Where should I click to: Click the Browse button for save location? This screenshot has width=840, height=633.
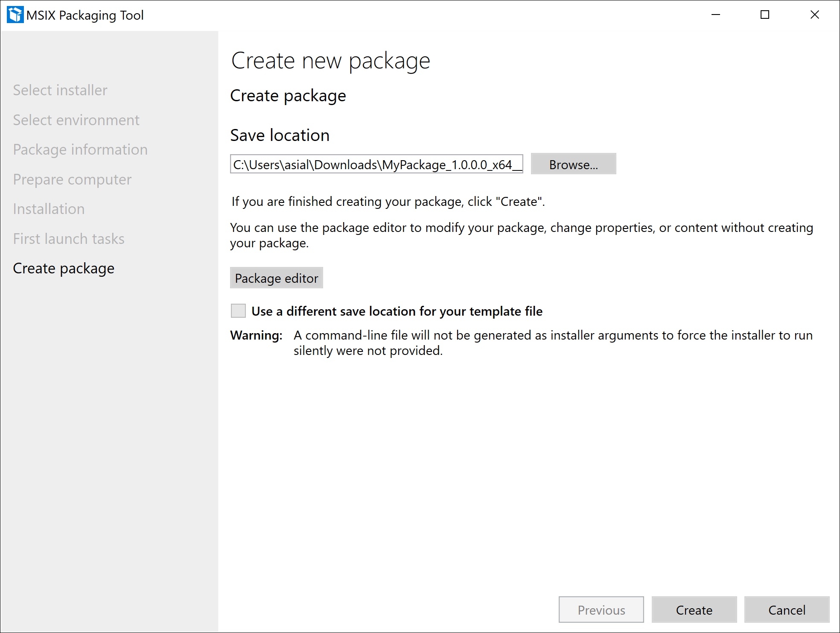pyautogui.click(x=573, y=164)
